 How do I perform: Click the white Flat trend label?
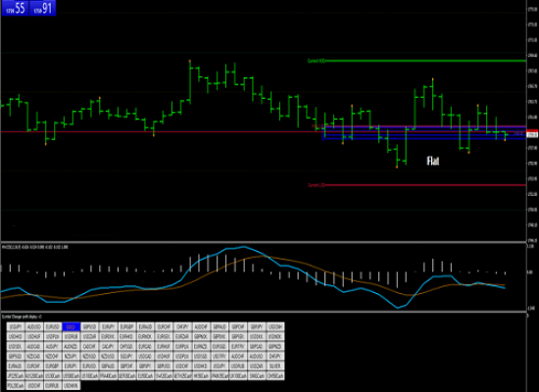click(x=433, y=161)
